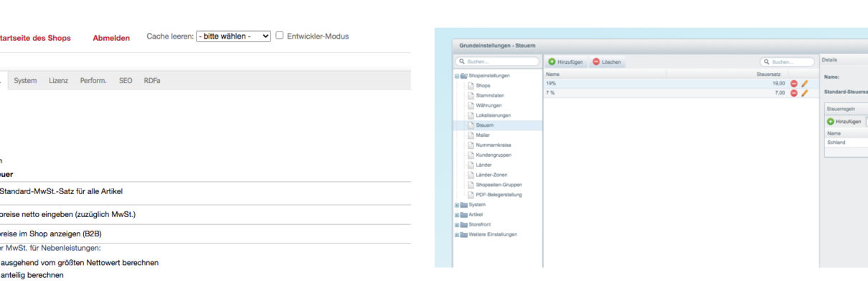Click the green Hinzufügen plus icon in main toolbar

(x=552, y=62)
